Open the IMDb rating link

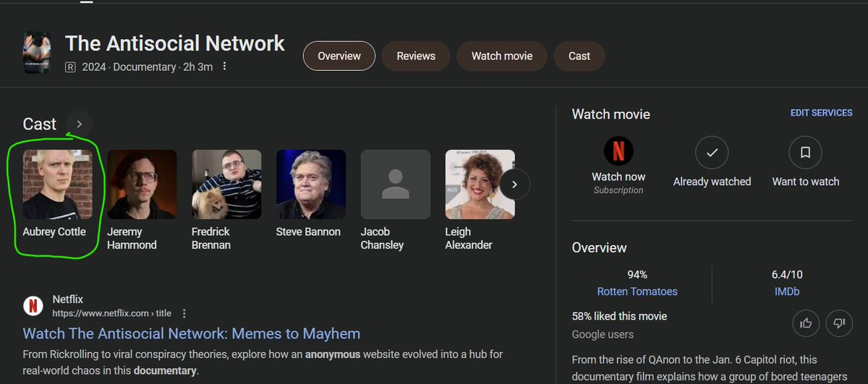click(x=787, y=291)
